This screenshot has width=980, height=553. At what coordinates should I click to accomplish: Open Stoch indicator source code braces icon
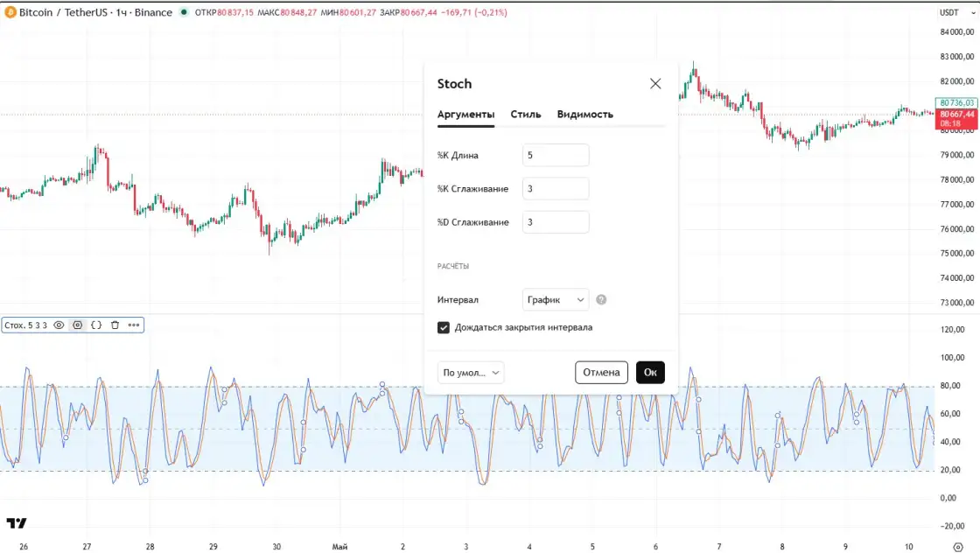pos(96,325)
